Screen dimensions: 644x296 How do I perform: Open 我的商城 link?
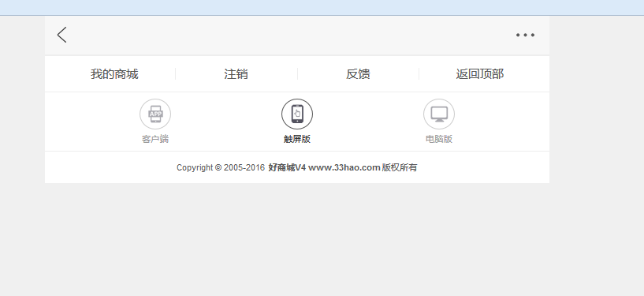coord(114,74)
